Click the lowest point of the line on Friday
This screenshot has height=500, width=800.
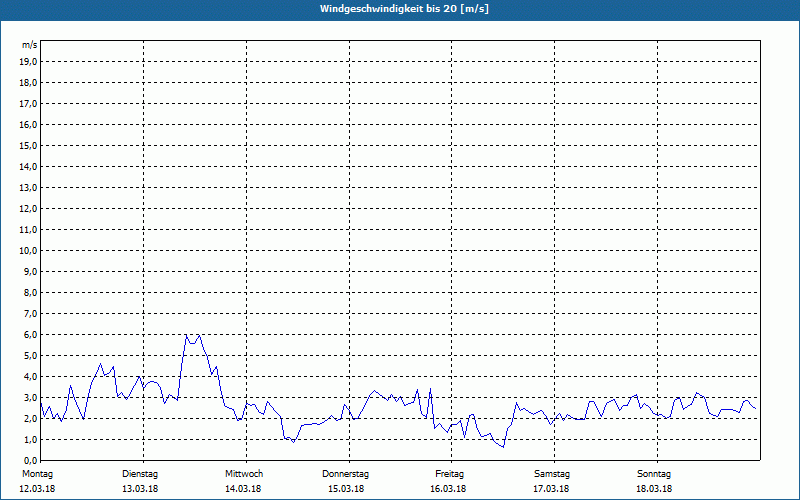pyautogui.click(x=503, y=446)
